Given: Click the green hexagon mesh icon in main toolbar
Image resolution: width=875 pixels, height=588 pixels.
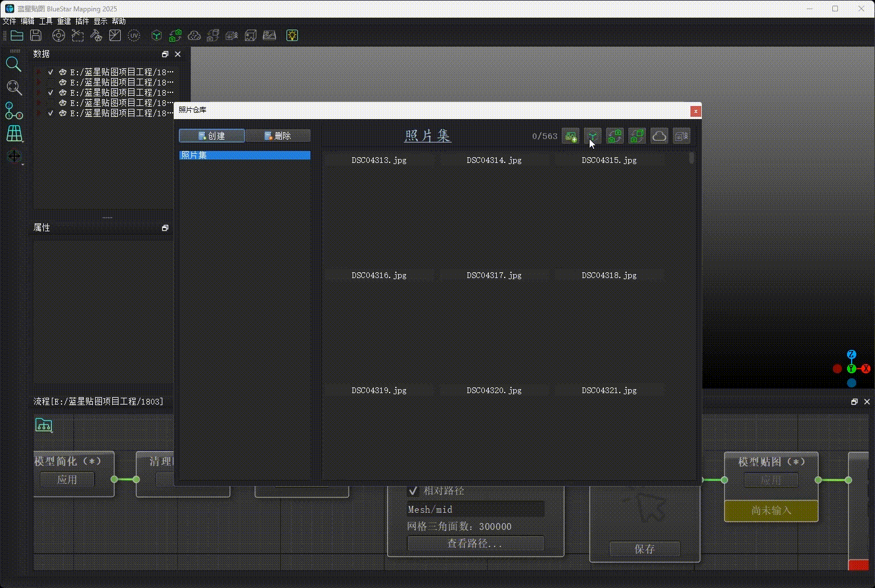Looking at the screenshot, I should coord(156,35).
